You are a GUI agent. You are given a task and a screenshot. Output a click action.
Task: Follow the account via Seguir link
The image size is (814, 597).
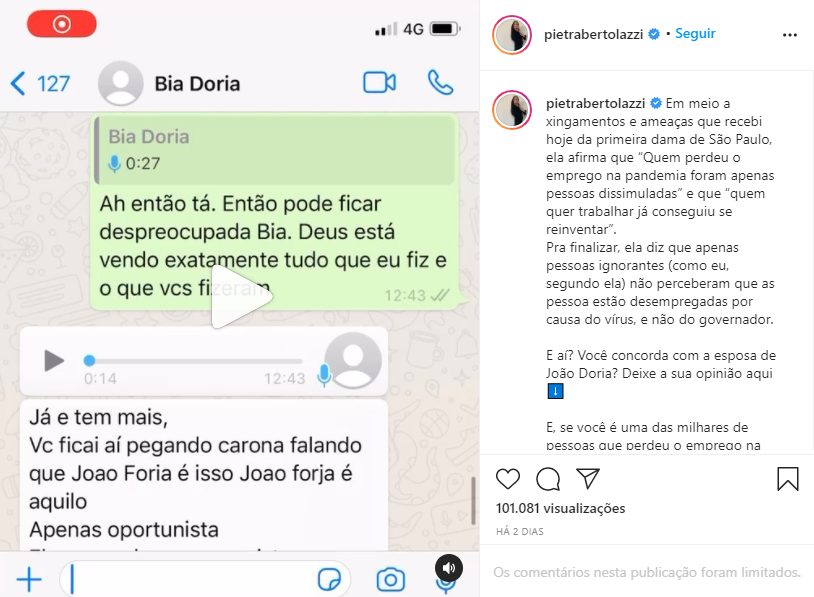click(x=695, y=34)
